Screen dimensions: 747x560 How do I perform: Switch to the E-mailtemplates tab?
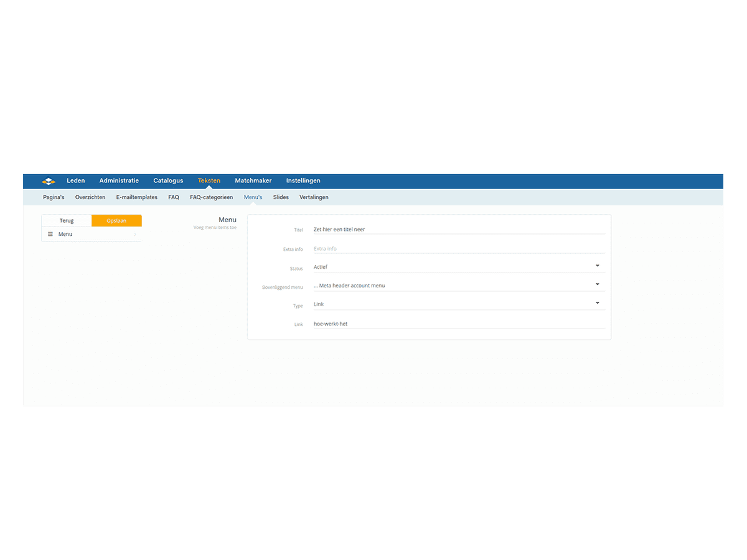pyautogui.click(x=136, y=197)
